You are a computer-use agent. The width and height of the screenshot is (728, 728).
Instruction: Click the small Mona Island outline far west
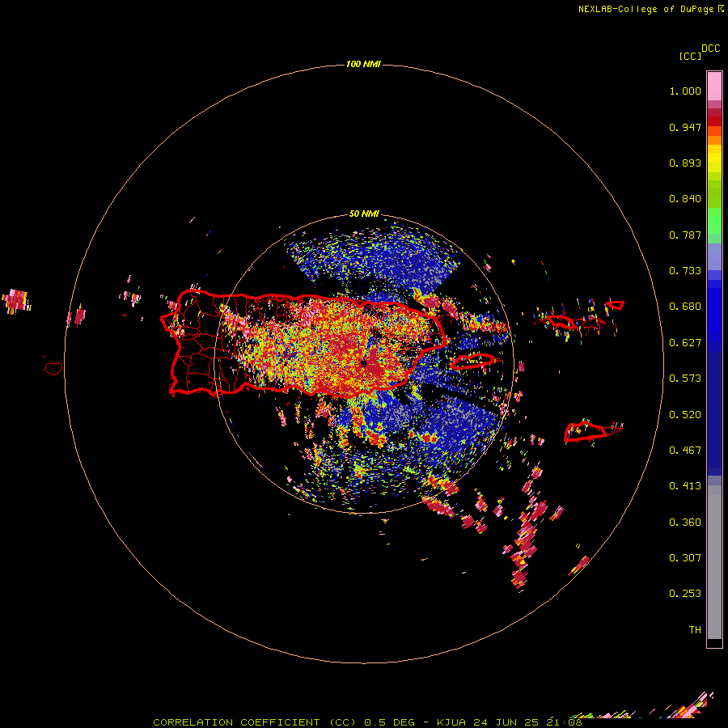click(53, 369)
